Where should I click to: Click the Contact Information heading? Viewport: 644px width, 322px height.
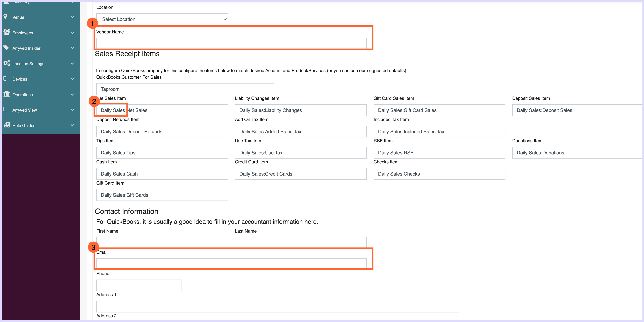[126, 211]
